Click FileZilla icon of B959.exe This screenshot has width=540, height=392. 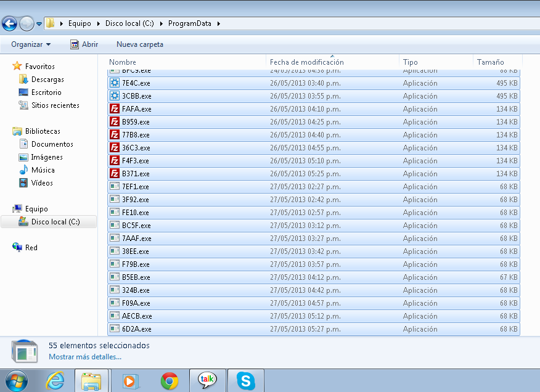click(114, 121)
